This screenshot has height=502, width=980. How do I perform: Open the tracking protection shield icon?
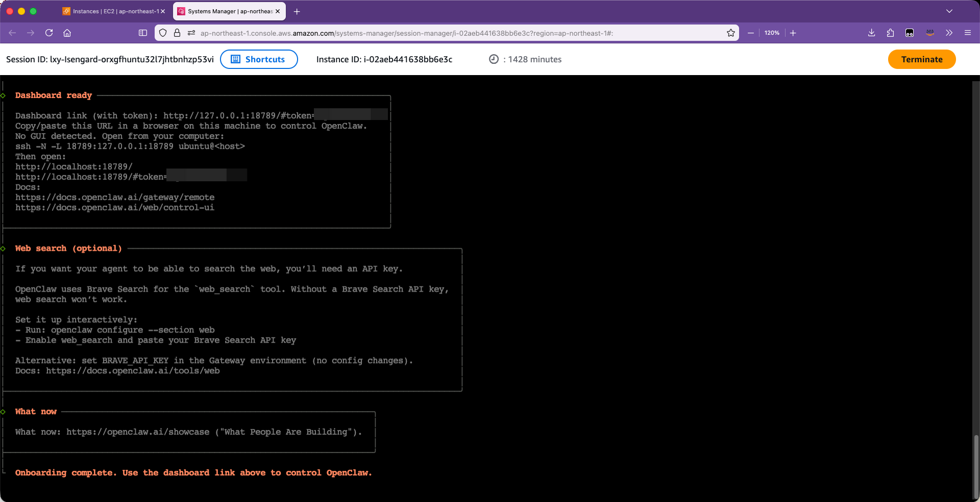point(163,33)
